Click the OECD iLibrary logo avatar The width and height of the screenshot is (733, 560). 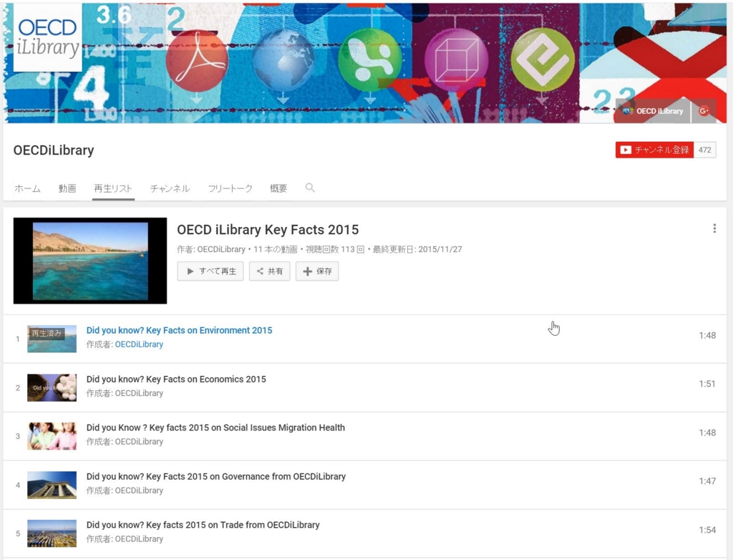pyautogui.click(x=48, y=37)
